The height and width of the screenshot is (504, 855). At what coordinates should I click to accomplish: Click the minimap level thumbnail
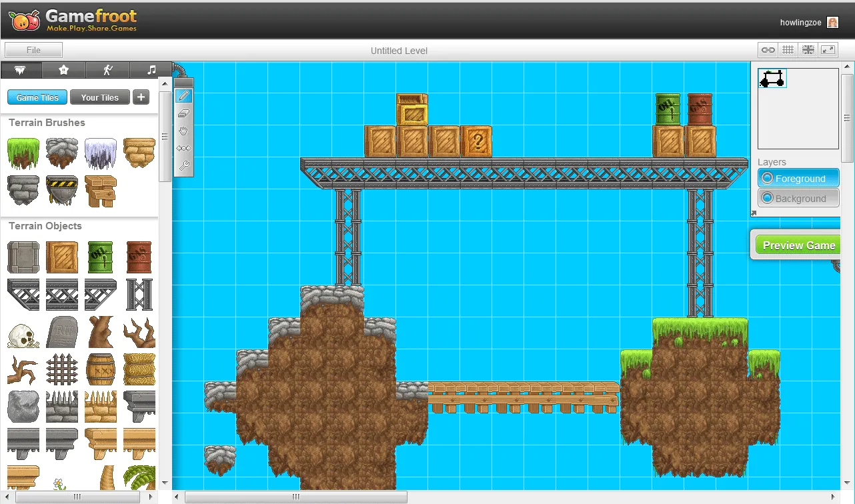[772, 79]
